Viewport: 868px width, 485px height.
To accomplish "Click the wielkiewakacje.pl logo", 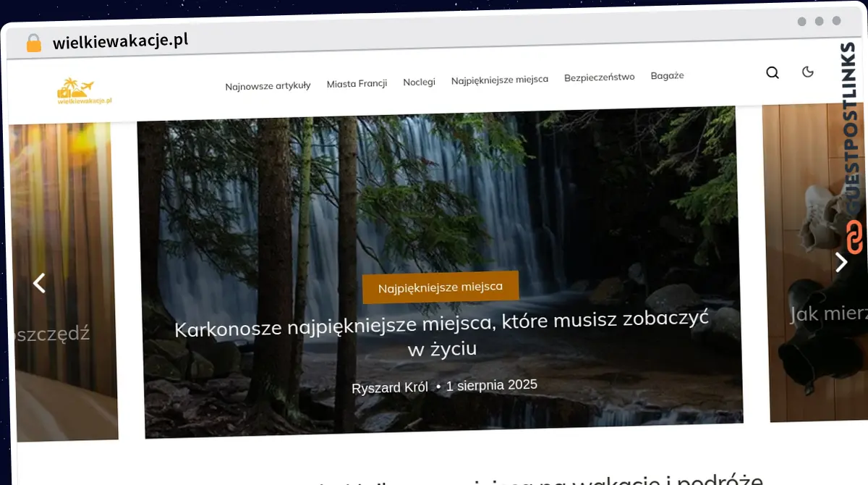I will pyautogui.click(x=85, y=92).
